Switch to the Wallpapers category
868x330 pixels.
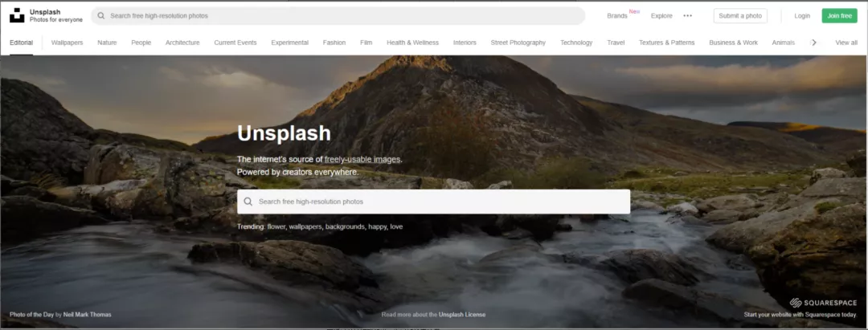tap(67, 43)
